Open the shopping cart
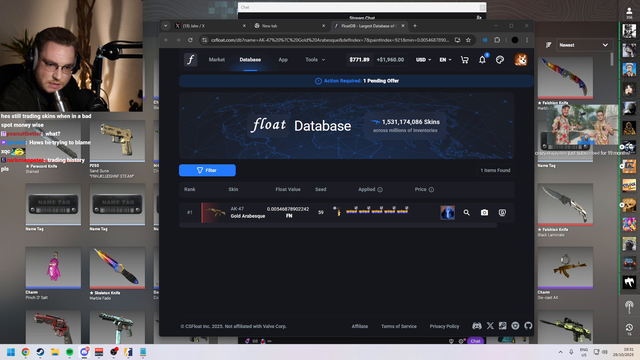The width and height of the screenshot is (640, 360). point(464,60)
